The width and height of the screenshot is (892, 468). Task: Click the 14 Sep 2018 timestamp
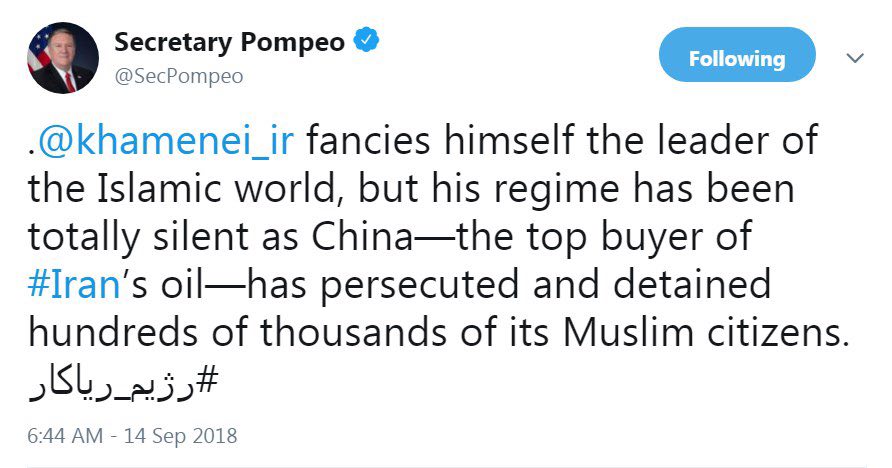pyautogui.click(x=133, y=436)
